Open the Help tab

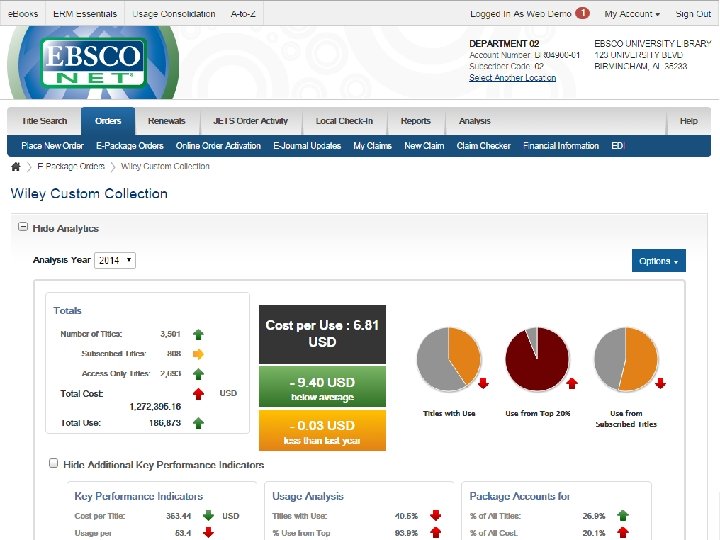coord(688,121)
